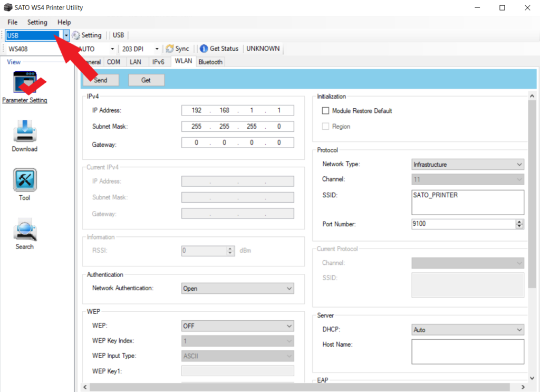
Task: Expand the 203 DPI resolution dropdown
Action: coord(157,49)
